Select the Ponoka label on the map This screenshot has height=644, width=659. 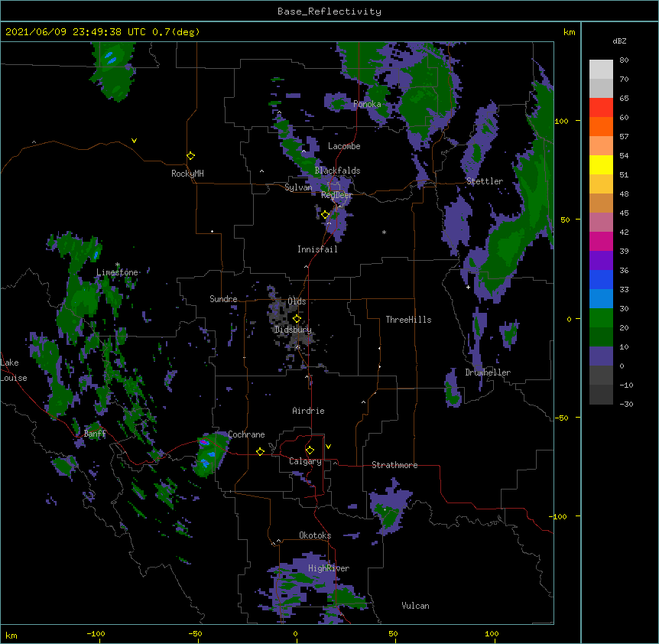pyautogui.click(x=367, y=104)
